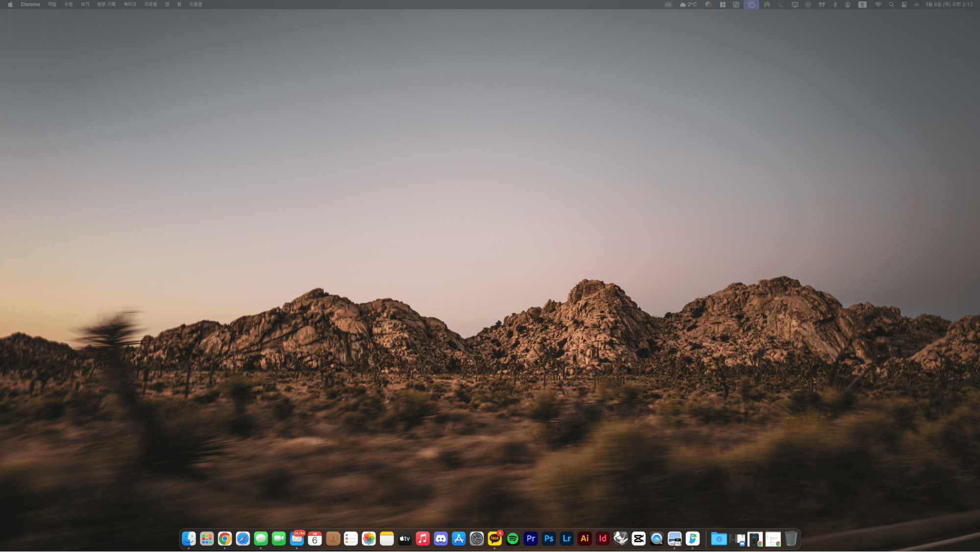Open the screen mirroring menu
The height and width of the screenshot is (552, 980).
795,4
